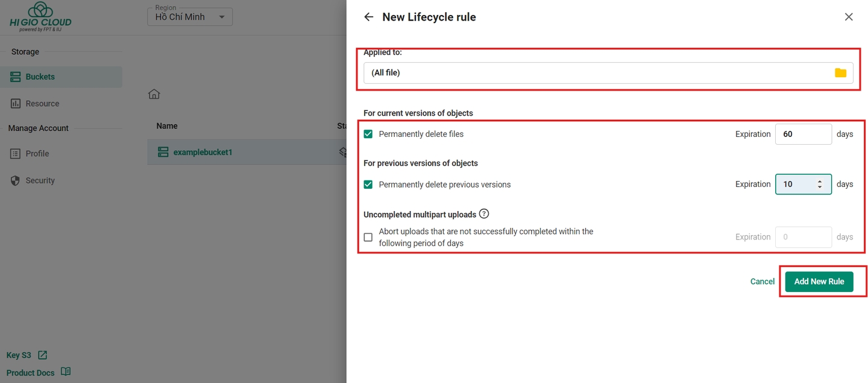Viewport: 868px width, 383px height.
Task: Close the New Lifecycle rule panel
Action: tap(849, 17)
